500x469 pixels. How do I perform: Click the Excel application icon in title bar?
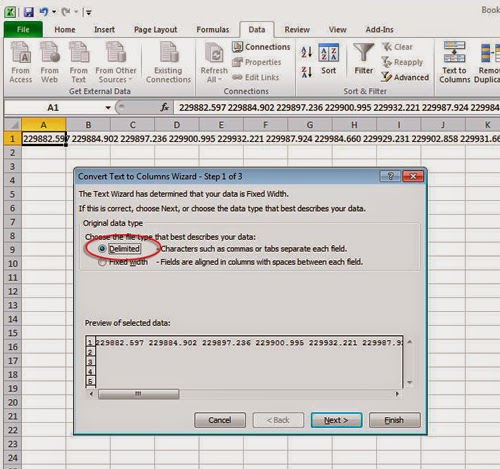[x=10, y=12]
